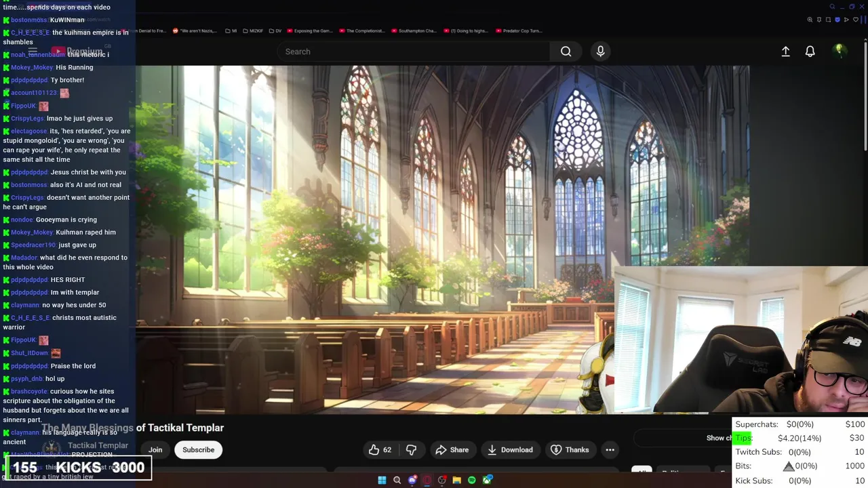This screenshot has height=488, width=868.
Task: Open Spotify from the taskbar
Action: (472, 480)
